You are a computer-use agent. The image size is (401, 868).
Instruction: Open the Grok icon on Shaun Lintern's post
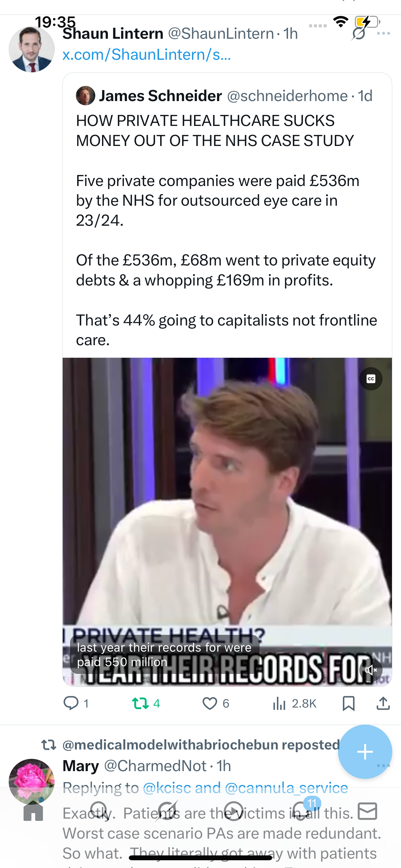tap(358, 34)
